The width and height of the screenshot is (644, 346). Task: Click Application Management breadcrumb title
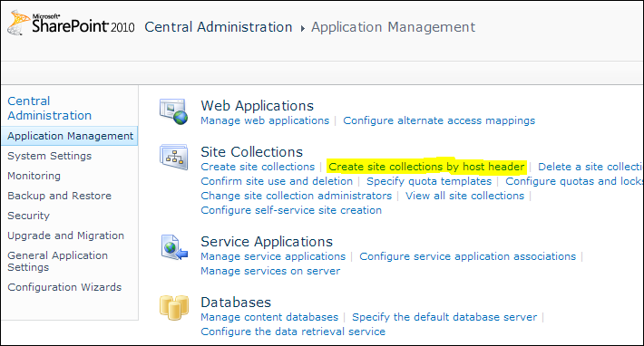click(x=393, y=27)
